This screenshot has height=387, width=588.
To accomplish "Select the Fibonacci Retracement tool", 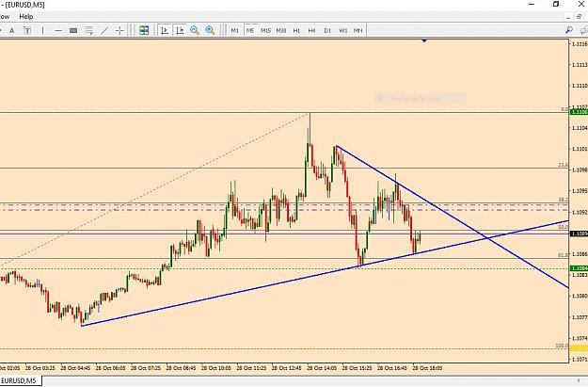I will (88, 30).
